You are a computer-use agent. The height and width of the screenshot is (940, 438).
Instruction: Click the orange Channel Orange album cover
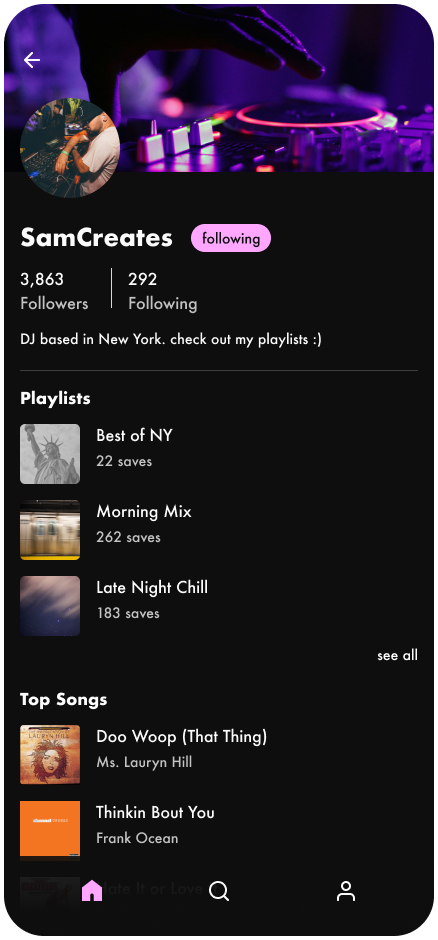click(x=50, y=830)
